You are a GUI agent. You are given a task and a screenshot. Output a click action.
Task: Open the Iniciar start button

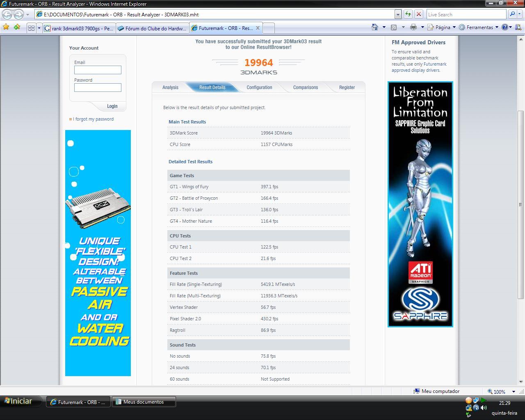tap(21, 401)
